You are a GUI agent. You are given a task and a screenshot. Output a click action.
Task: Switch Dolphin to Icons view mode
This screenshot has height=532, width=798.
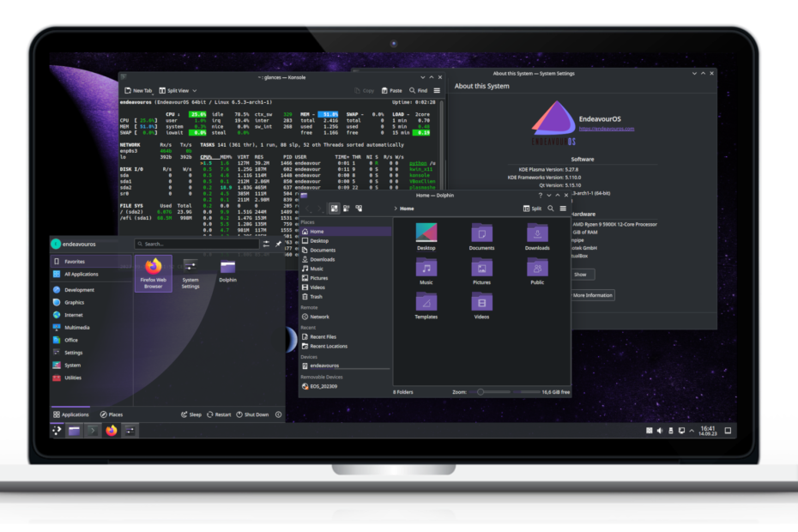tap(334, 209)
